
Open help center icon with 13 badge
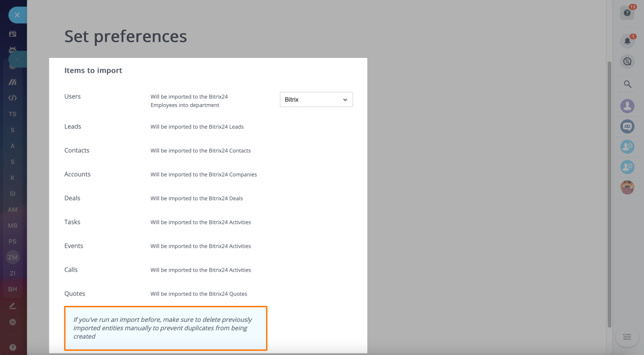(x=627, y=13)
